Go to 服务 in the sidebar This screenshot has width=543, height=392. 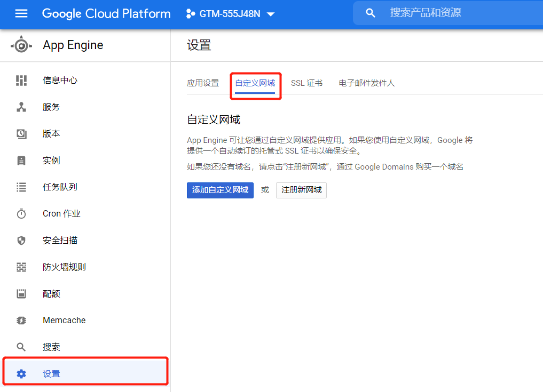85,107
